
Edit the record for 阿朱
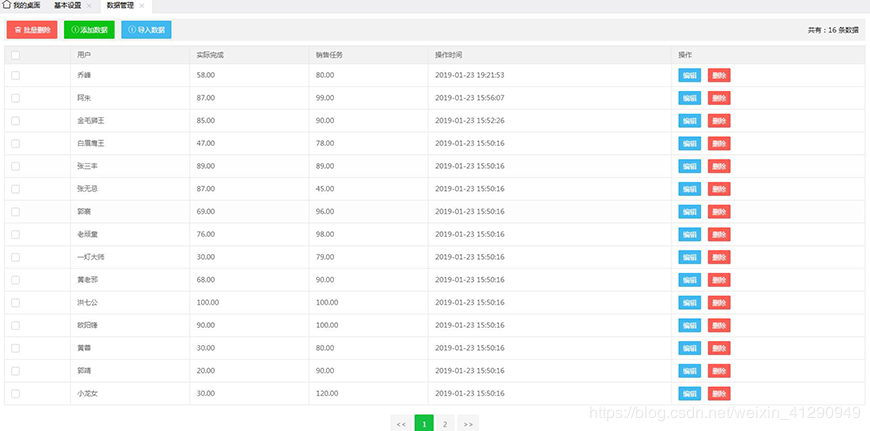689,98
